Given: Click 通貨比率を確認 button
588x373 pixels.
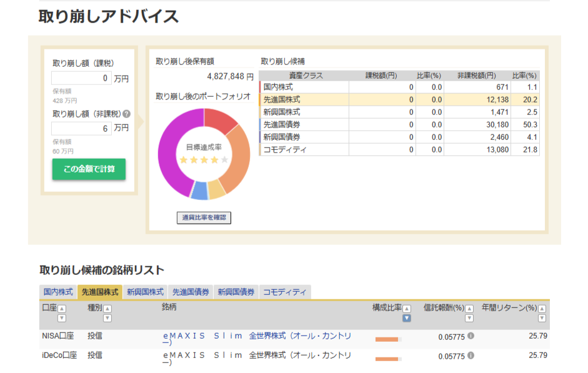Looking at the screenshot, I should (x=204, y=217).
